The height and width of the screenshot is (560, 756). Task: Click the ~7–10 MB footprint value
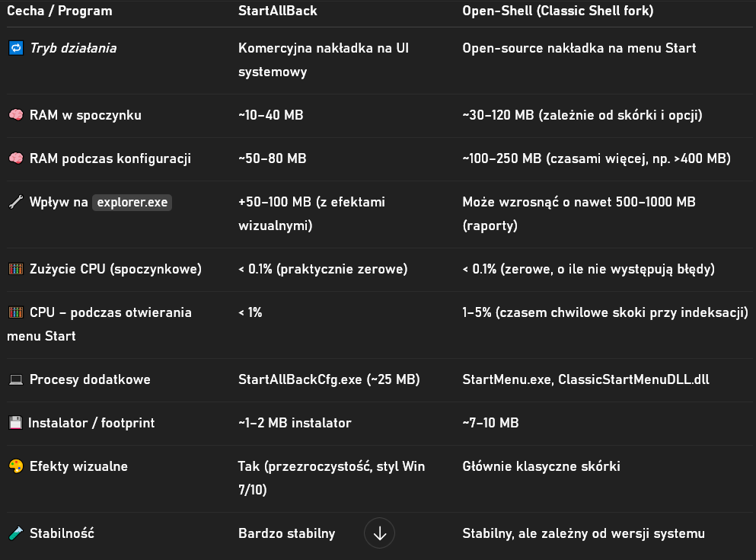point(490,423)
